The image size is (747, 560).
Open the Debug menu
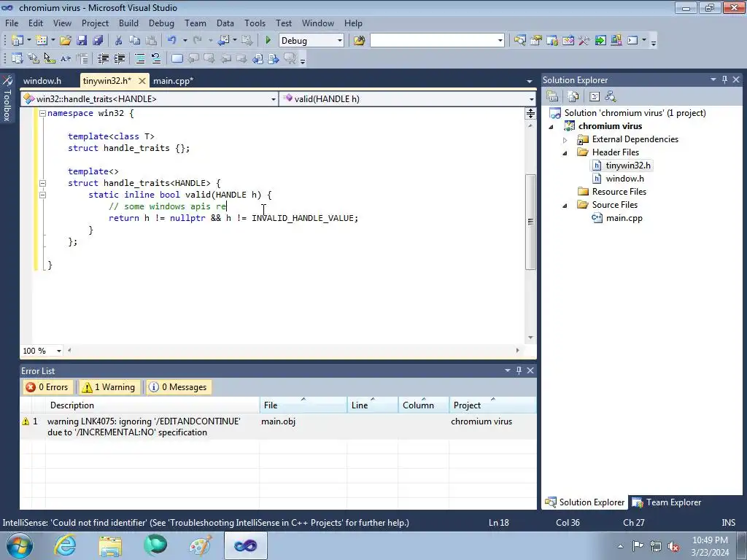pyautogui.click(x=161, y=23)
